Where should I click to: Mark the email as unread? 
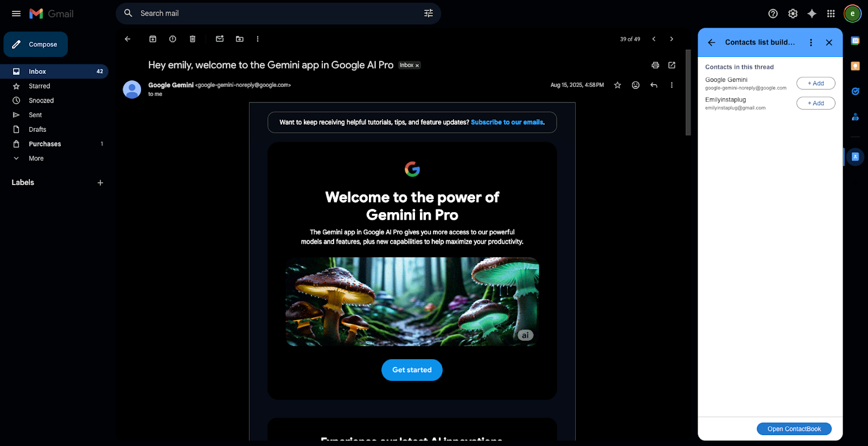(220, 39)
